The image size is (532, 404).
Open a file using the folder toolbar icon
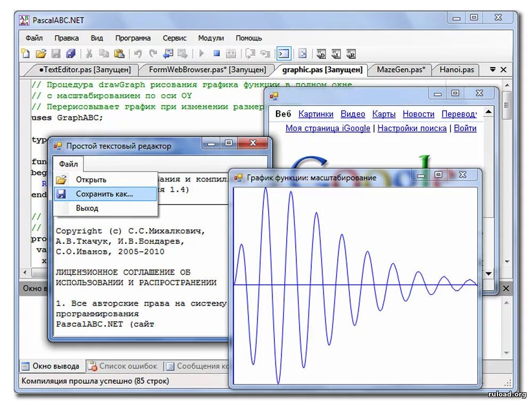pos(41,54)
